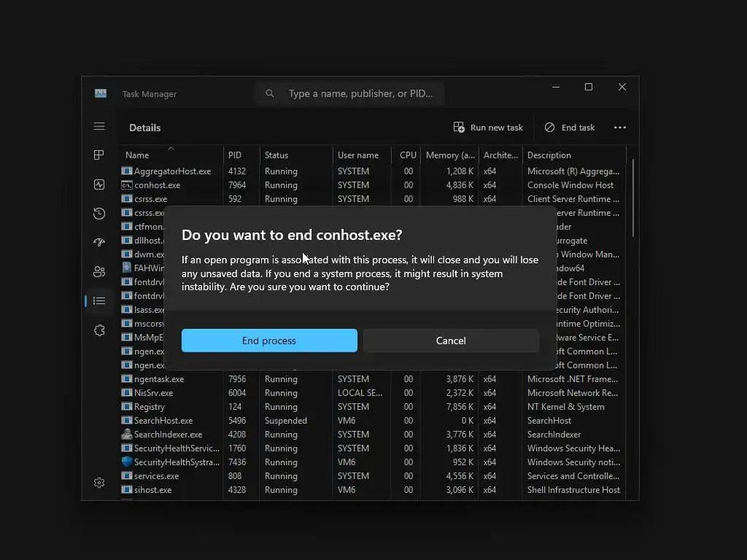Open the Startup apps page icon

99,242
